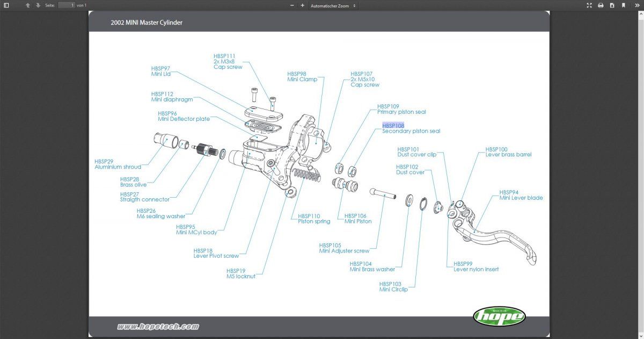Click the 'Mini Lid' label
Image resolution: width=644 pixels, height=339 pixels.
click(161, 74)
